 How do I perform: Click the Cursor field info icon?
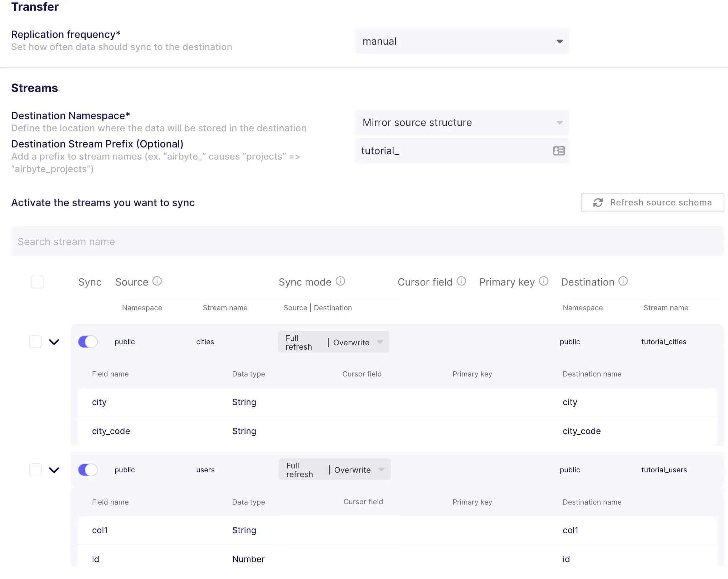pyautogui.click(x=461, y=281)
